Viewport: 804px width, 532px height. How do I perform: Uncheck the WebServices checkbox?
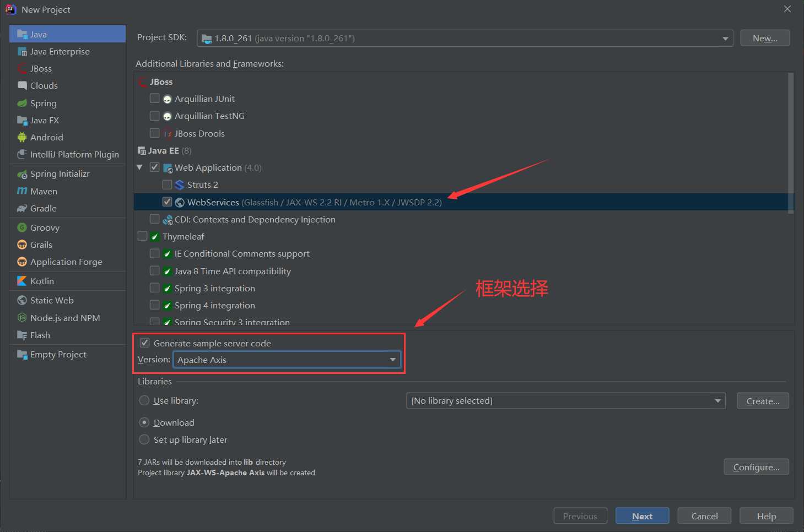pos(167,202)
